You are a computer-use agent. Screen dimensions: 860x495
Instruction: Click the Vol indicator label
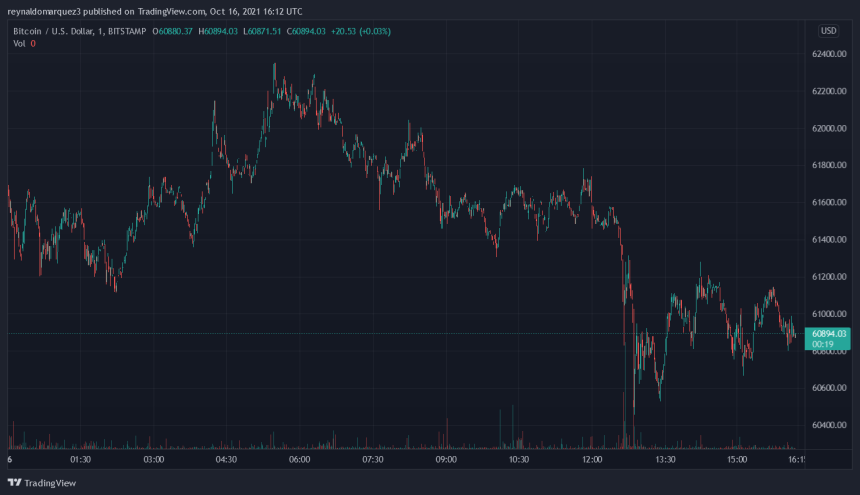point(19,43)
